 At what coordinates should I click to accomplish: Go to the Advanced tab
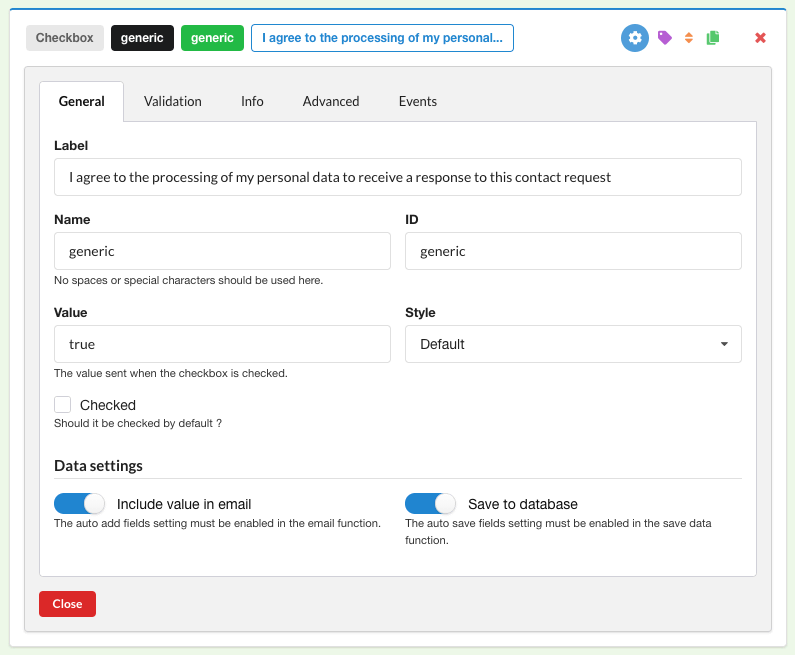[x=331, y=101]
